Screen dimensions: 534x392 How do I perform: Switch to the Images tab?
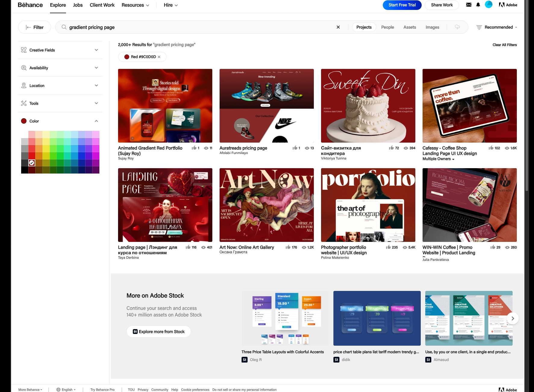(x=432, y=27)
